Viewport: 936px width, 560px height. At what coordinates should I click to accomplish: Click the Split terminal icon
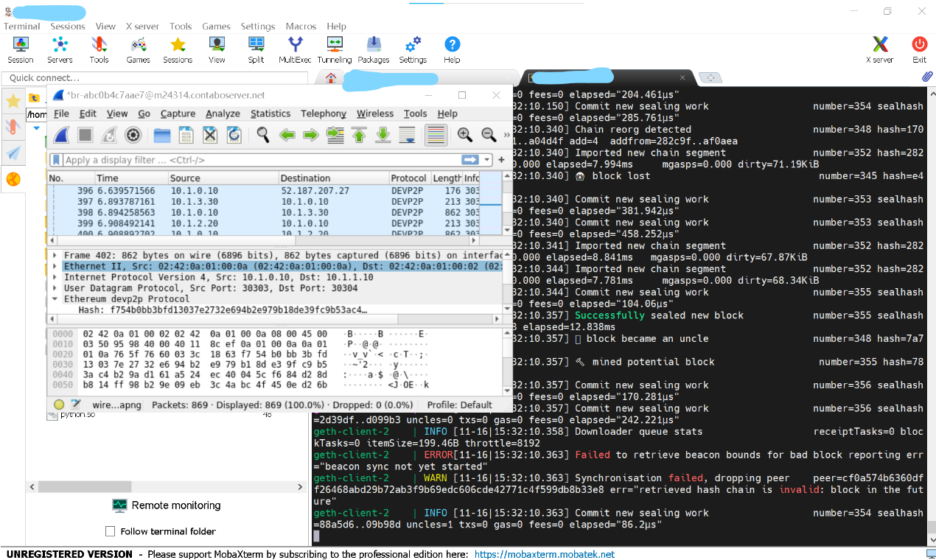click(x=256, y=49)
